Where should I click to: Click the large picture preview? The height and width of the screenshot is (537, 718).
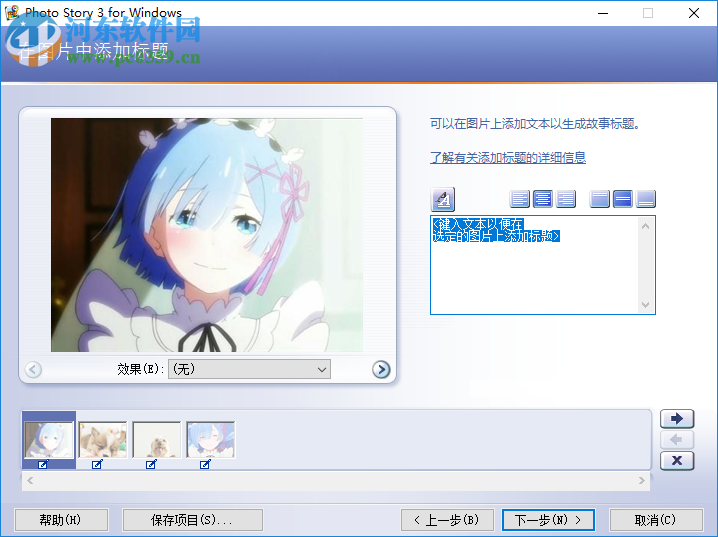tap(207, 235)
